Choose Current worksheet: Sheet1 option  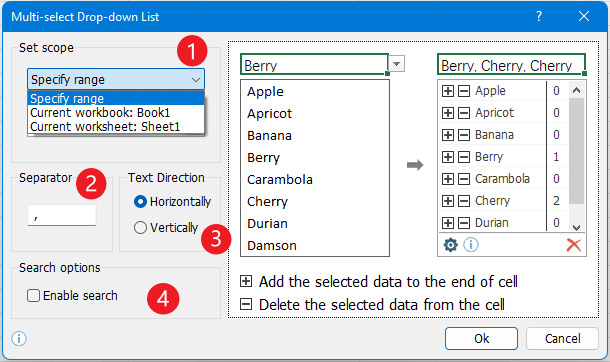[x=116, y=126]
